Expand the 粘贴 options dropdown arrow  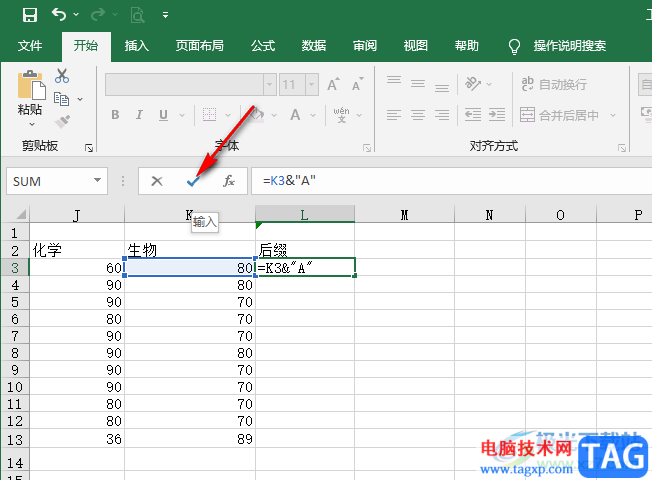pos(32,124)
